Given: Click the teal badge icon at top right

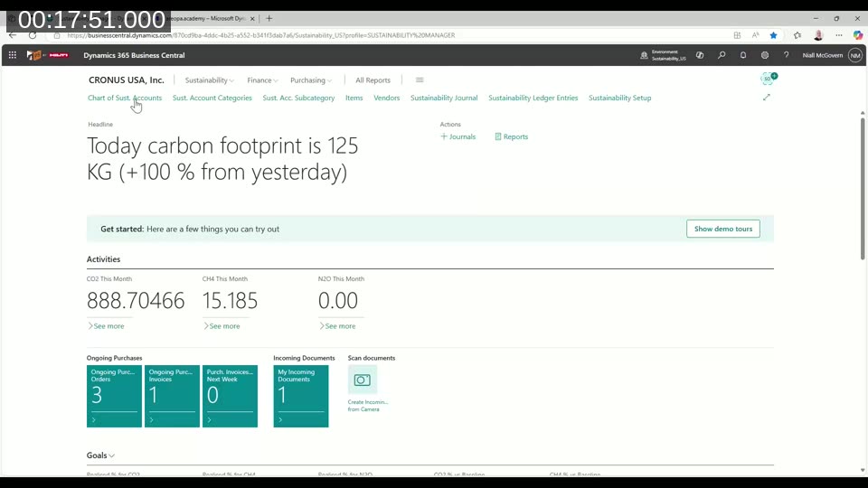Looking at the screenshot, I should (x=769, y=79).
